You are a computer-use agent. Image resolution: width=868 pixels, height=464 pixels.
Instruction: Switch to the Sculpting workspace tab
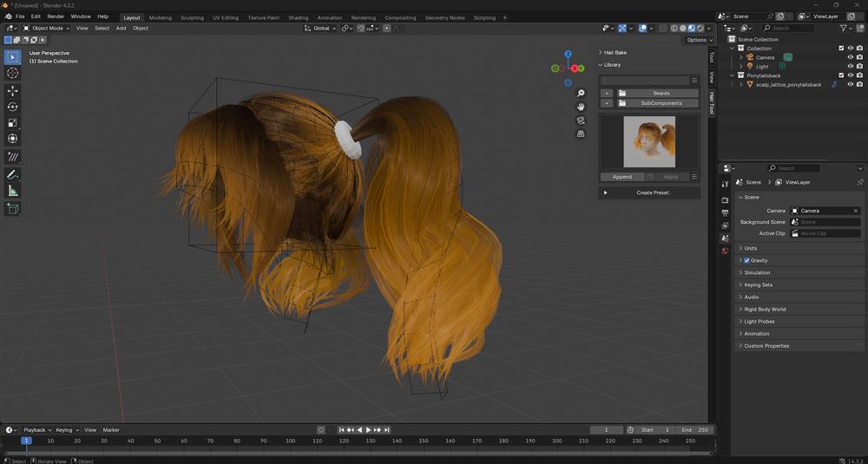pos(192,17)
